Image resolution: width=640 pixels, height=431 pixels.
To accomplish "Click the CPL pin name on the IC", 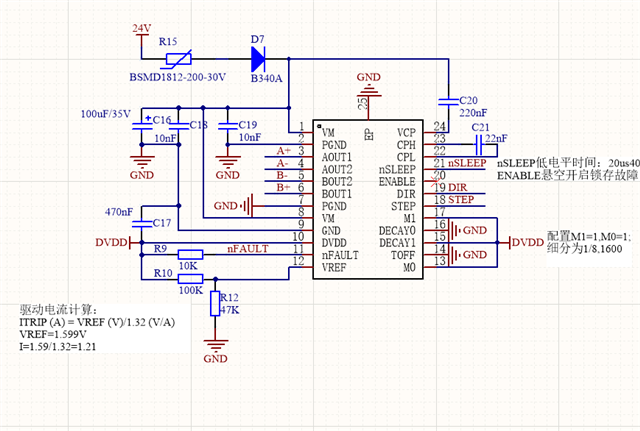I will [406, 157].
